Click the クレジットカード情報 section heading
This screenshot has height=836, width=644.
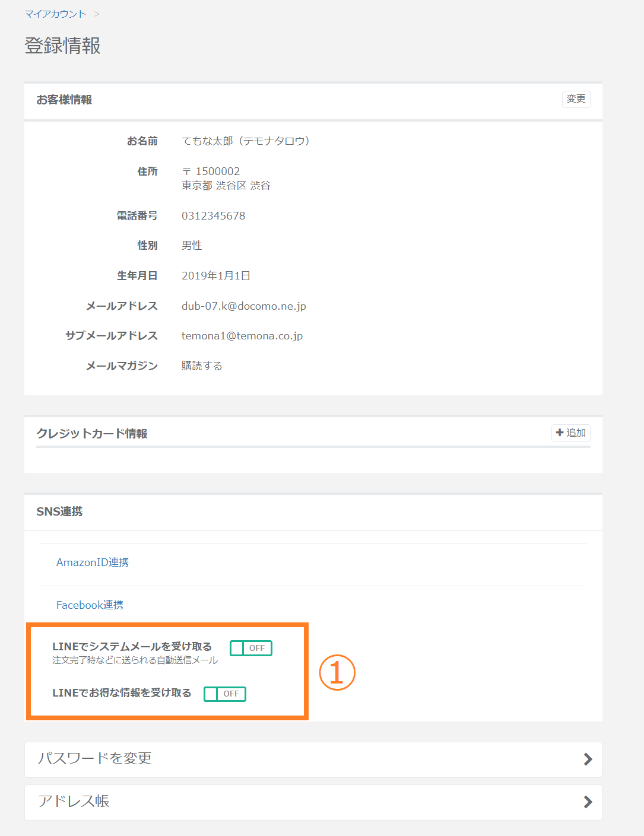[92, 434]
